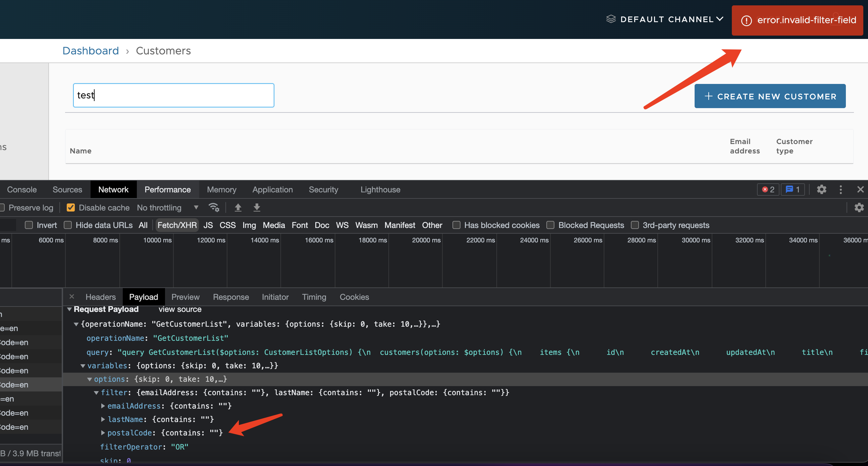Collapse the filter node in Request Payload
Image resolution: width=868 pixels, height=466 pixels.
[96, 392]
